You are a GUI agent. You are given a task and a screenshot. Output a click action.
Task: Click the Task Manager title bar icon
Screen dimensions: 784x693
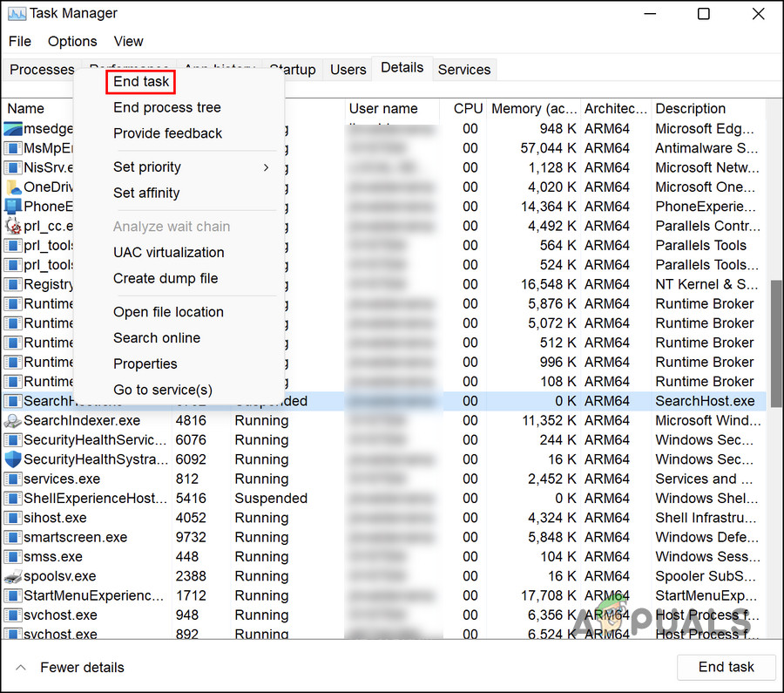coord(15,14)
